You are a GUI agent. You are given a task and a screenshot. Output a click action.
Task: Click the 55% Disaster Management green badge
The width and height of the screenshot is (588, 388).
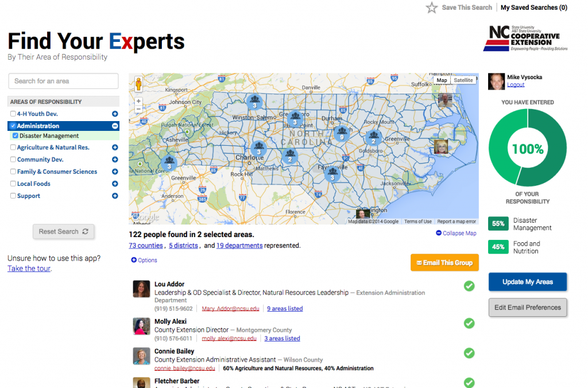coord(498,224)
